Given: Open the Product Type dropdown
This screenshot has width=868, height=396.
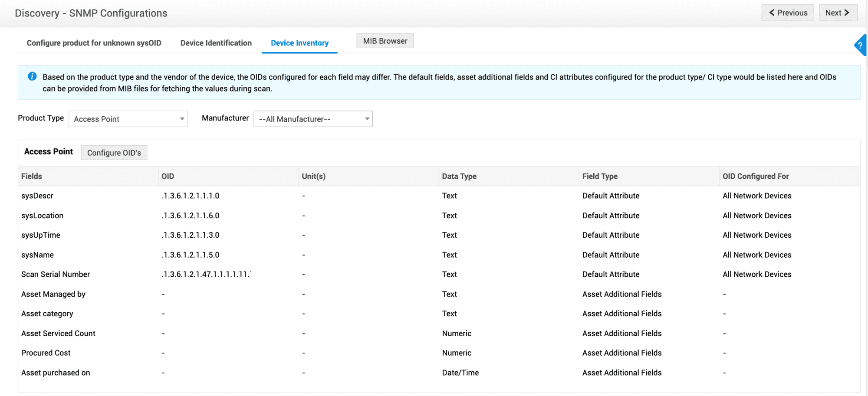Looking at the screenshot, I should pos(128,119).
